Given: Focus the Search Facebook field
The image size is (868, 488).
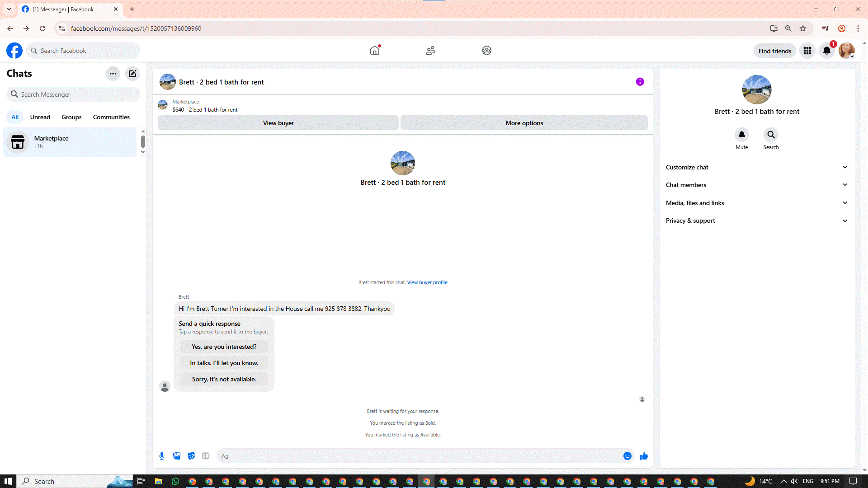Looking at the screenshot, I should (x=83, y=51).
